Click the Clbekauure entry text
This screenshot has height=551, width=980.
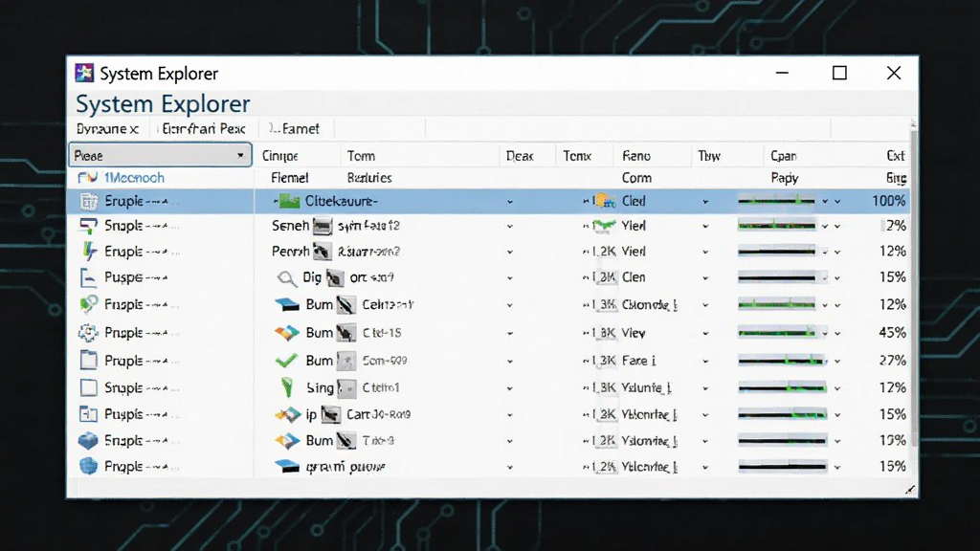click(342, 201)
